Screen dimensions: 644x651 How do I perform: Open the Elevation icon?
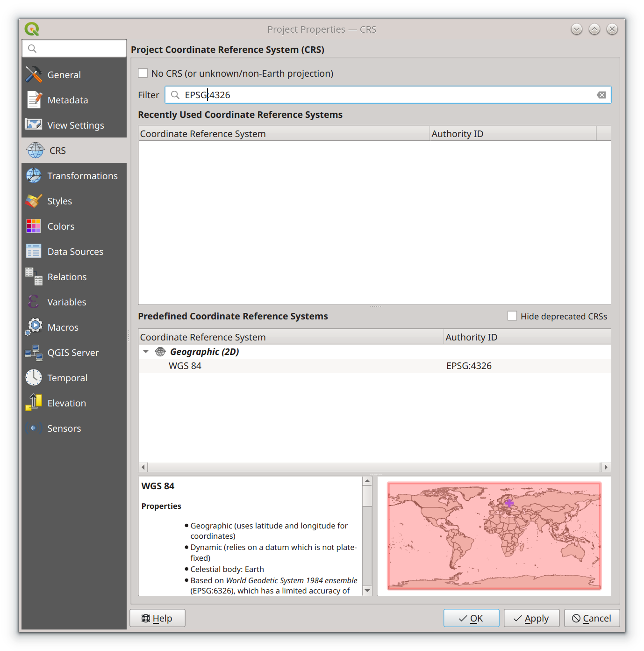coord(34,403)
